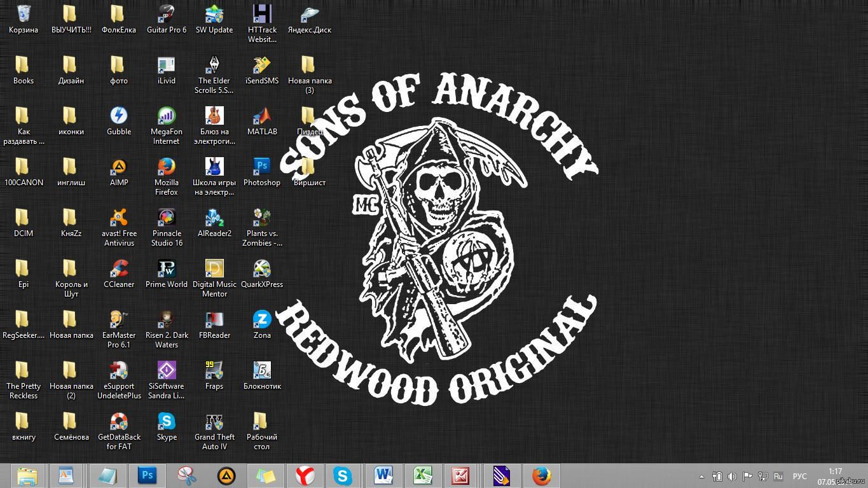
Task: Open Yandex Browser from the taskbar
Action: pos(305,476)
